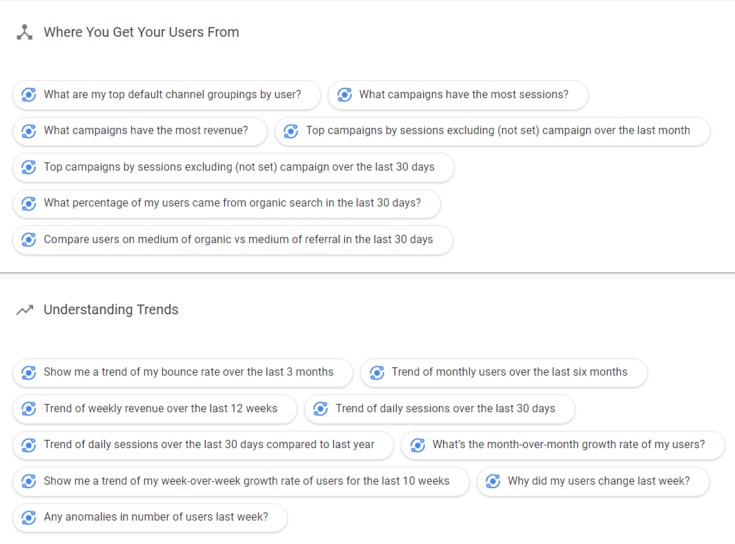Viewport: 735px width, 544px height.
Task: Select 'week-over-week growth rate for the last 10 weeks'
Action: [246, 481]
